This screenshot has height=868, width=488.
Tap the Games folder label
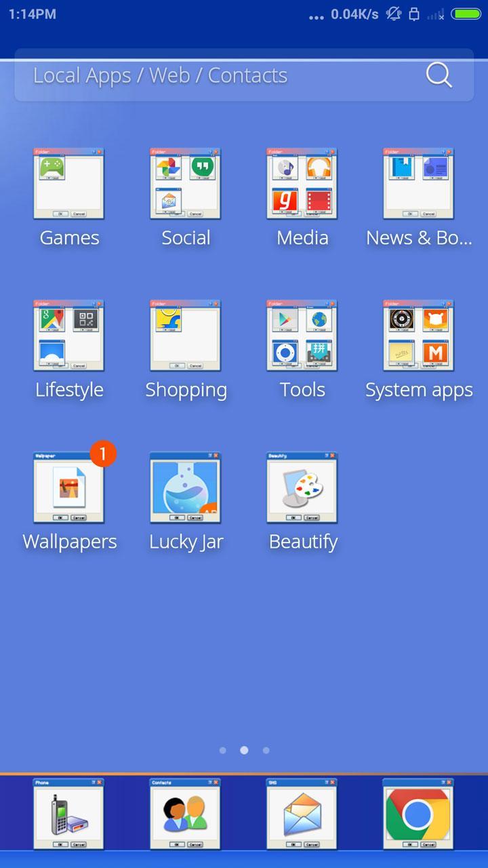[x=69, y=238]
